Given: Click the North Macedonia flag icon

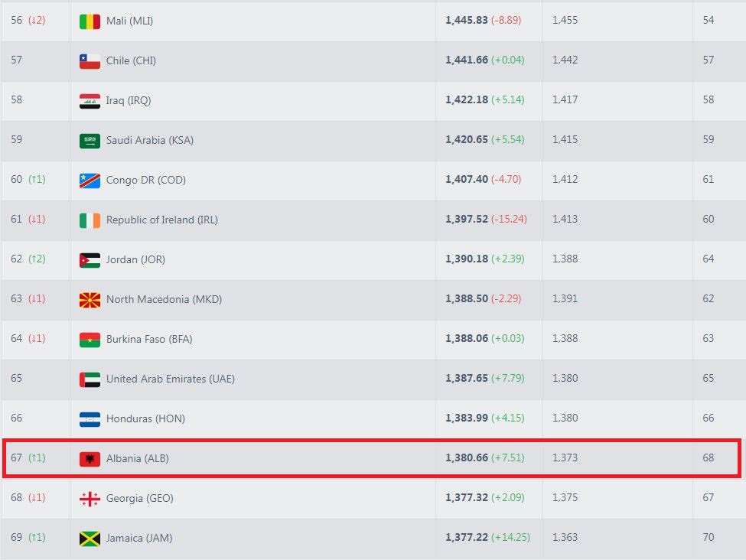Looking at the screenshot, I should tap(90, 300).
